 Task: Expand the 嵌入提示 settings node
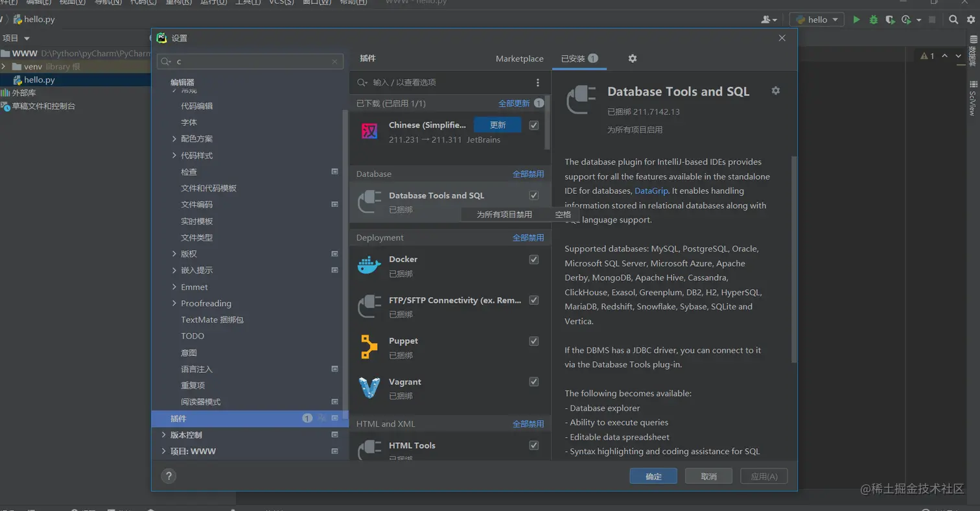[x=174, y=270]
